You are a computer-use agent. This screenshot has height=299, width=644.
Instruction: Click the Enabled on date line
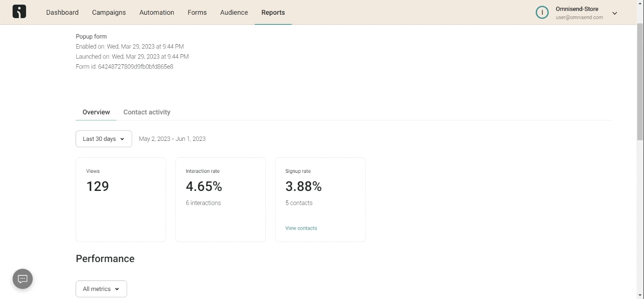(x=130, y=46)
